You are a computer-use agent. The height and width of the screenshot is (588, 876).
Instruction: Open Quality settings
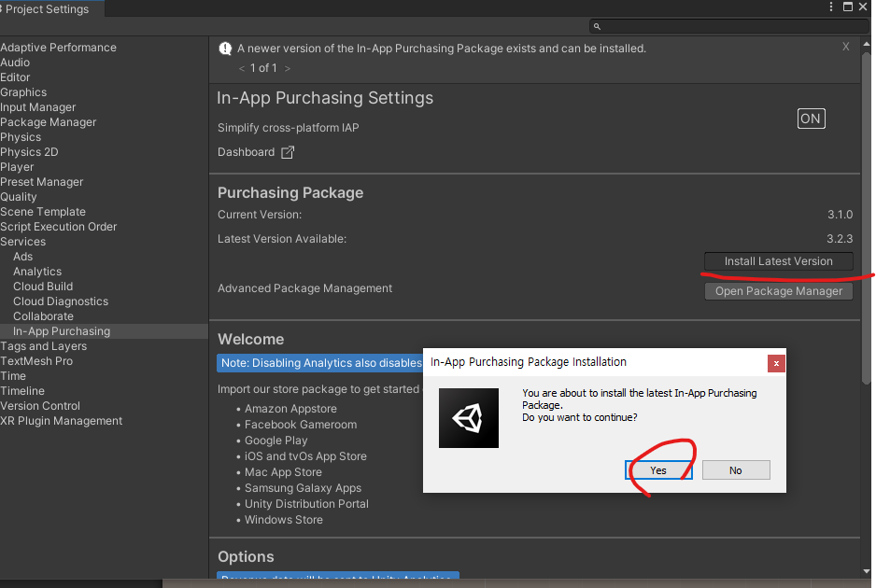pos(19,197)
